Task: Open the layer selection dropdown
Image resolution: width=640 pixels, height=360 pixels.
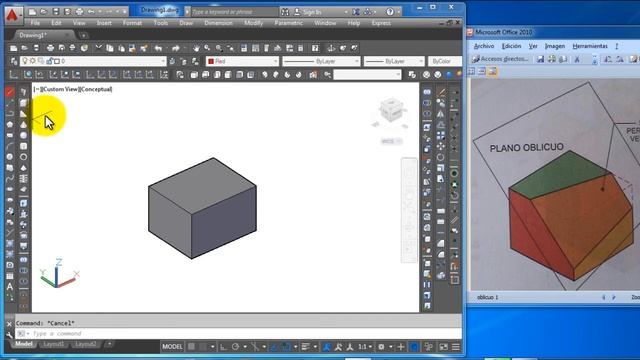Action: [93, 61]
